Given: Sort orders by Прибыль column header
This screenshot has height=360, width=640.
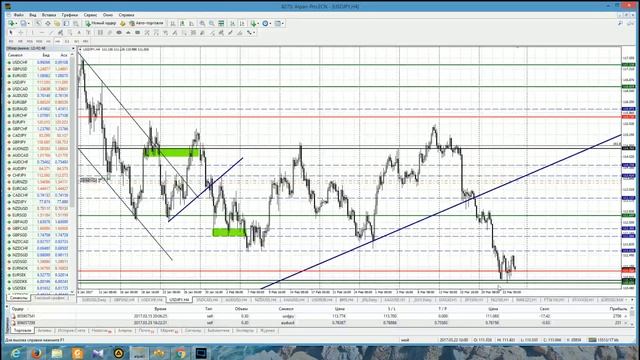Looking at the screenshot, I should (x=618, y=309).
